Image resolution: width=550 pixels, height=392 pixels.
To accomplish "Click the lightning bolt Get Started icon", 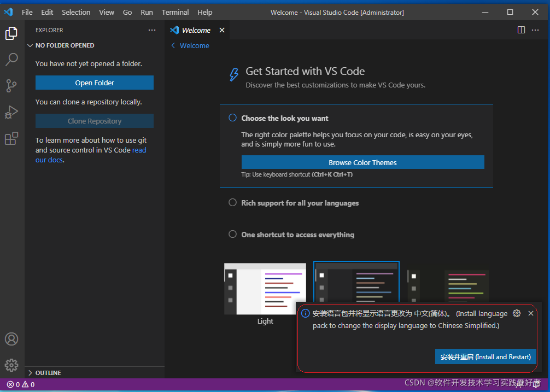I will point(234,75).
